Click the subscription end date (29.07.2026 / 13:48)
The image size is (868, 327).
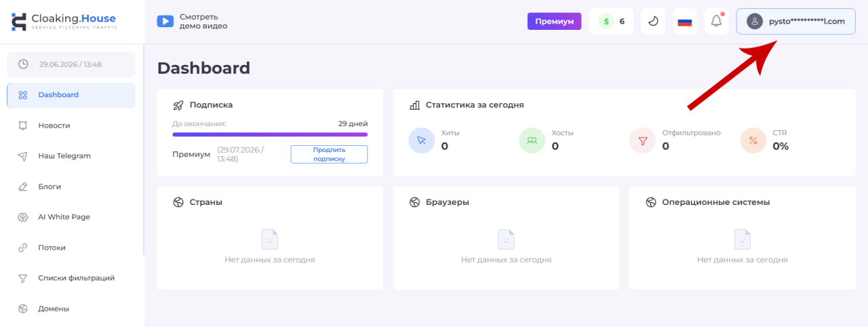[241, 154]
